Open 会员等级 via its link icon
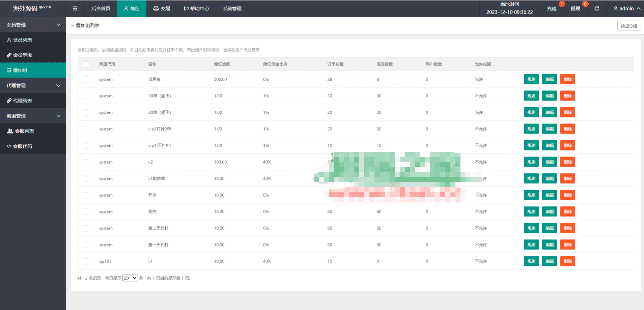644x310 pixels. [x=9, y=55]
